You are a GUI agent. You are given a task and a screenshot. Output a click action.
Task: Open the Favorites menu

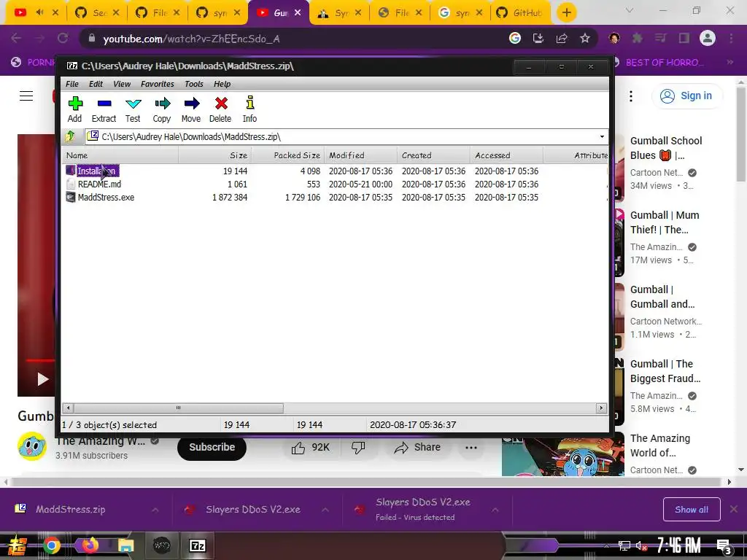[158, 84]
